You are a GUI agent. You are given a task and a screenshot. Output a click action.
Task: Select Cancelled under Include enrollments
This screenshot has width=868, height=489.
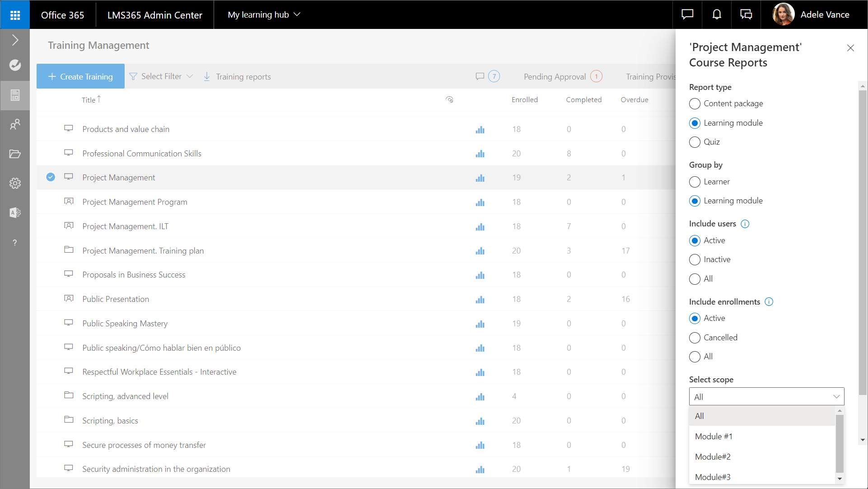tap(695, 338)
